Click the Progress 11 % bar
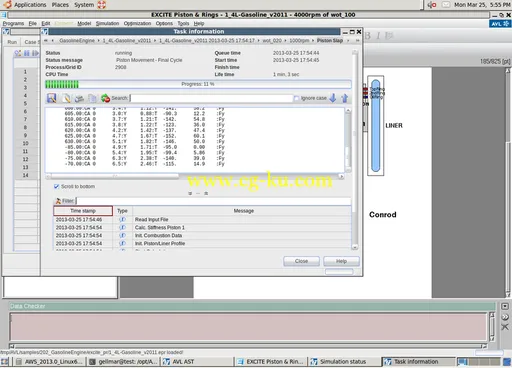512x368 pixels. coord(198,84)
